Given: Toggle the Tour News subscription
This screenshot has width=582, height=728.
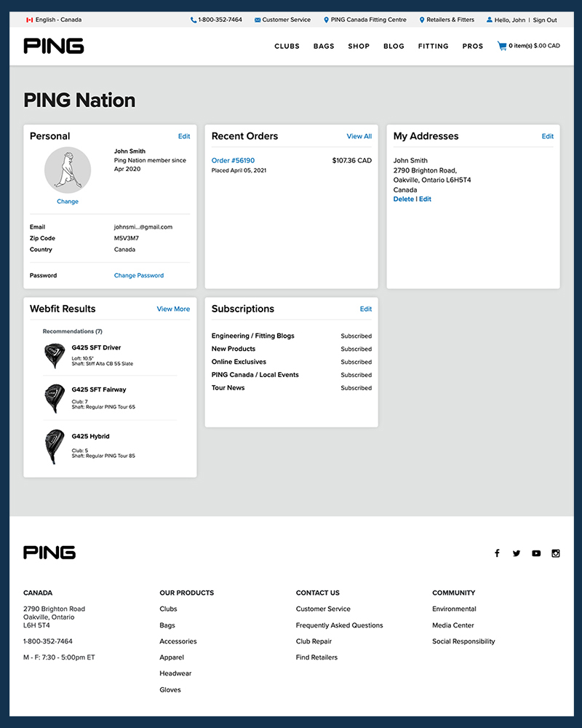Looking at the screenshot, I should pos(356,388).
